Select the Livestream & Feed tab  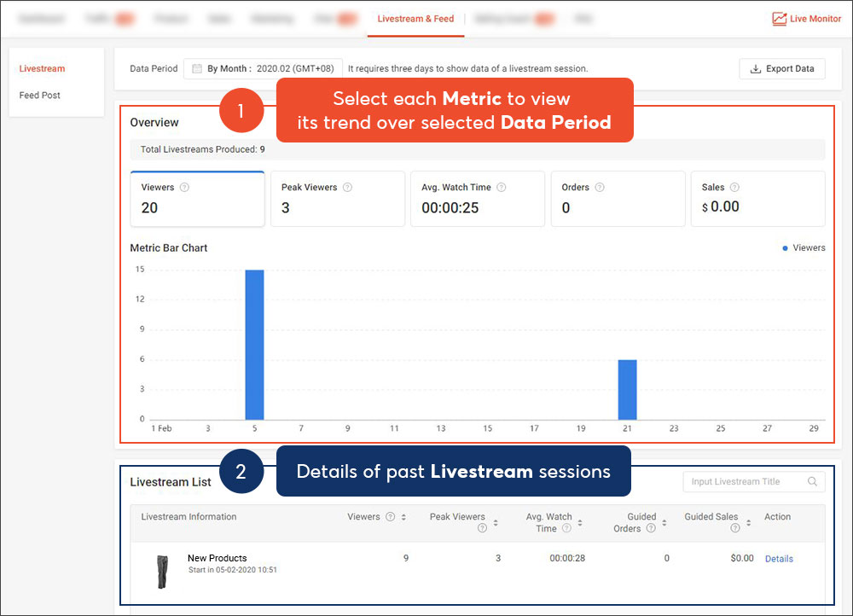pos(415,19)
